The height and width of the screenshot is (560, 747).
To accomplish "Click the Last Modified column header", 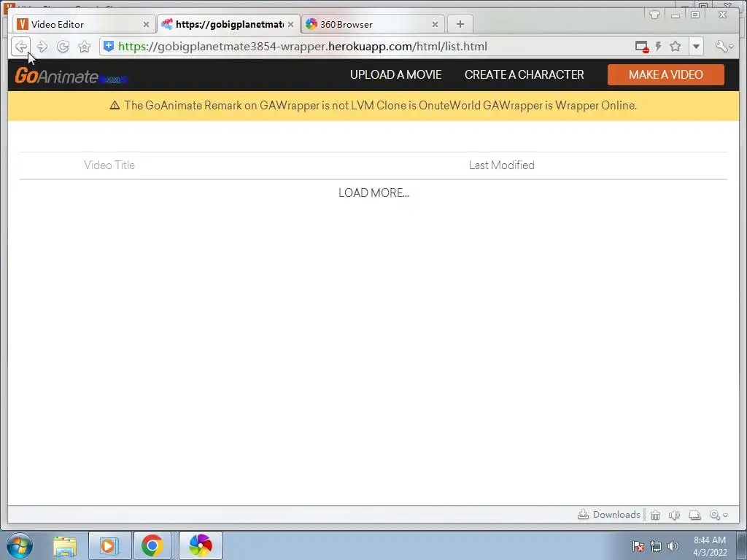I will pyautogui.click(x=502, y=166).
